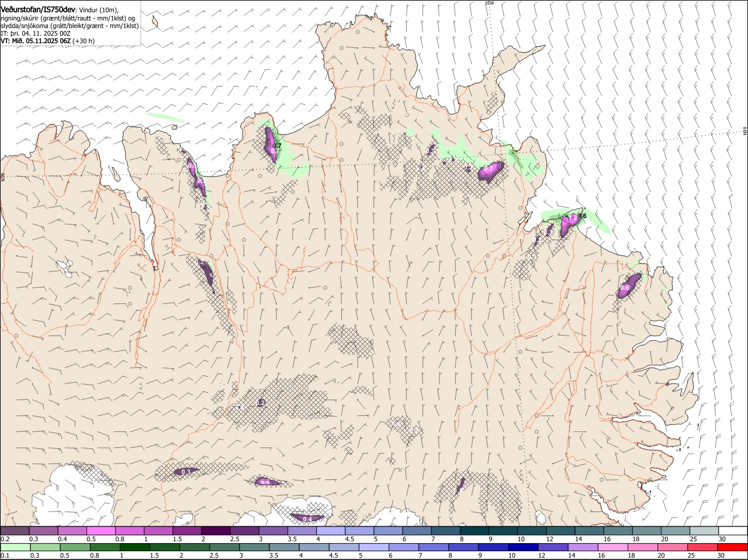Click the '0.3' value on the purple map patch
Viewport: 748px width, 560px height.
point(186,472)
